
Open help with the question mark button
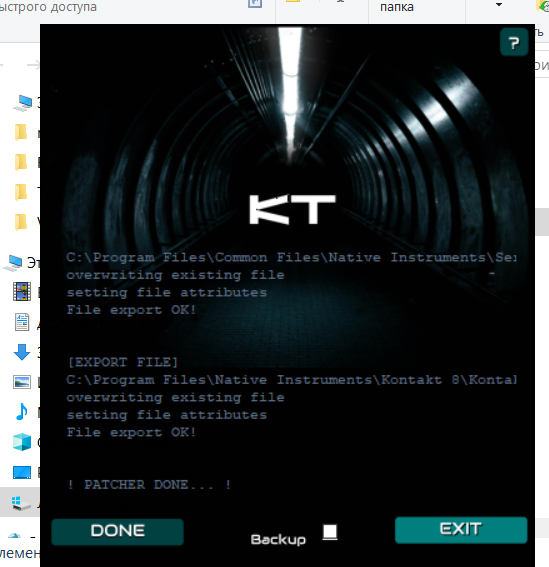pyautogui.click(x=514, y=42)
